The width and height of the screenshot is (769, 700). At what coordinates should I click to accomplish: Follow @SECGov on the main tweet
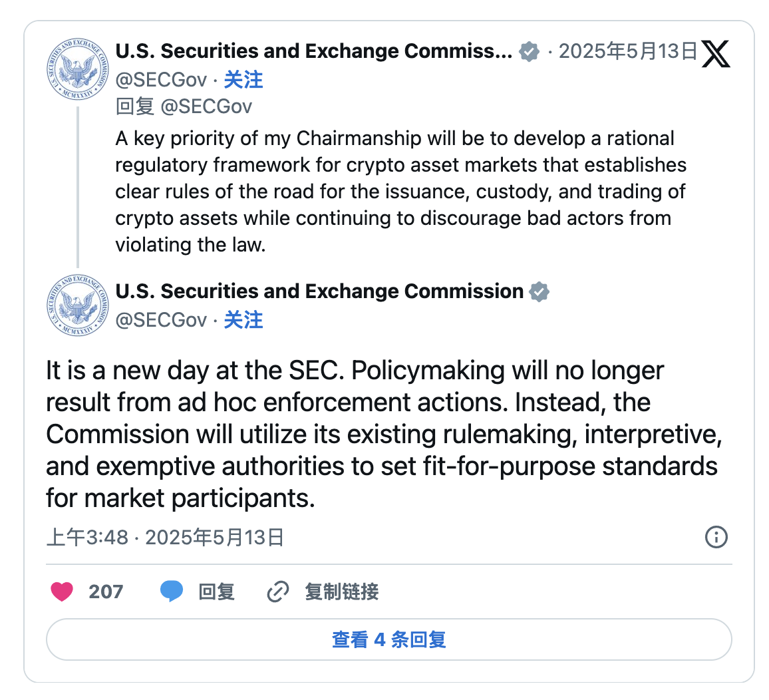(x=243, y=321)
